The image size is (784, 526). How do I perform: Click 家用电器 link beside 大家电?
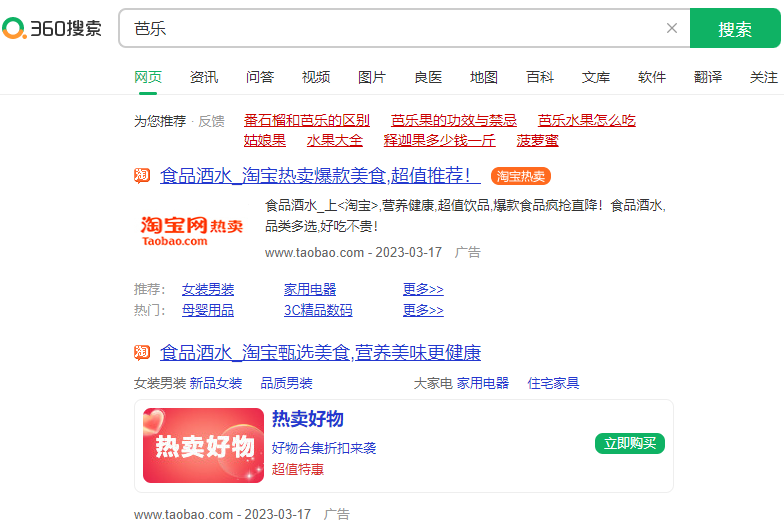coord(482,384)
